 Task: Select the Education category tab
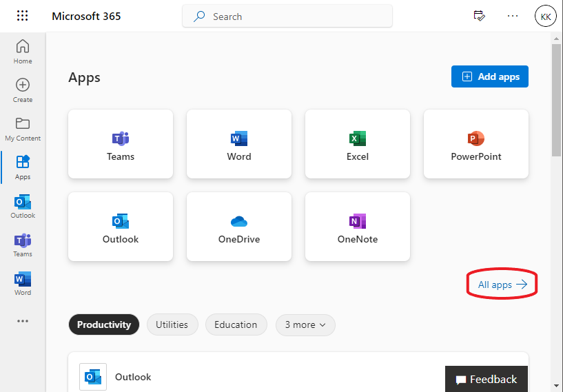coord(236,324)
